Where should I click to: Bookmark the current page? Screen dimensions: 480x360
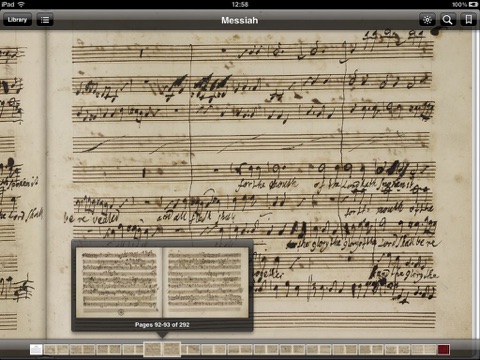[x=468, y=20]
